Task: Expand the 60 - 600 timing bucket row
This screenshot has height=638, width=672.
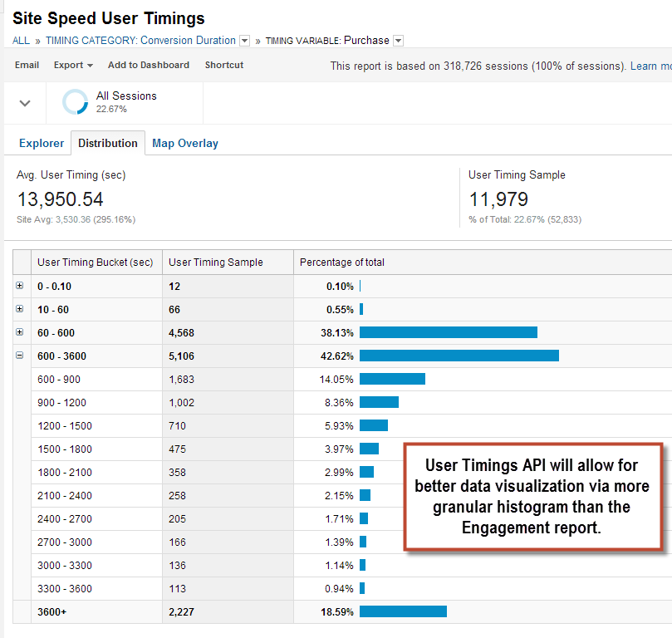Action: tap(20, 332)
